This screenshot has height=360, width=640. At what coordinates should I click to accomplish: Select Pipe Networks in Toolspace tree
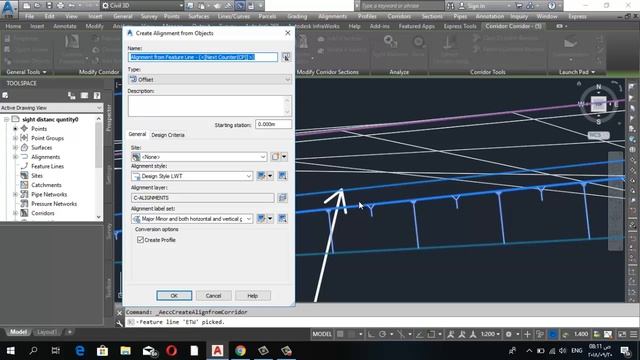[x=49, y=194]
